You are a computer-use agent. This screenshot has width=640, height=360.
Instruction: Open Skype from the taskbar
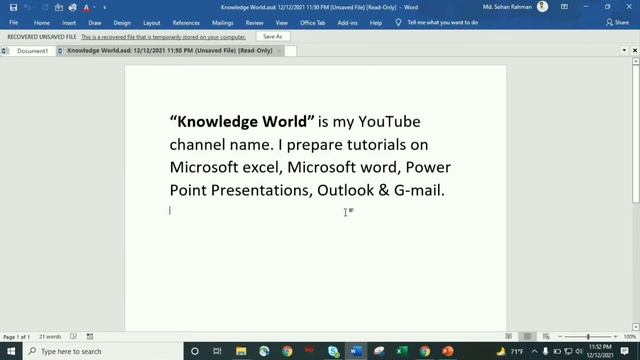(333, 351)
